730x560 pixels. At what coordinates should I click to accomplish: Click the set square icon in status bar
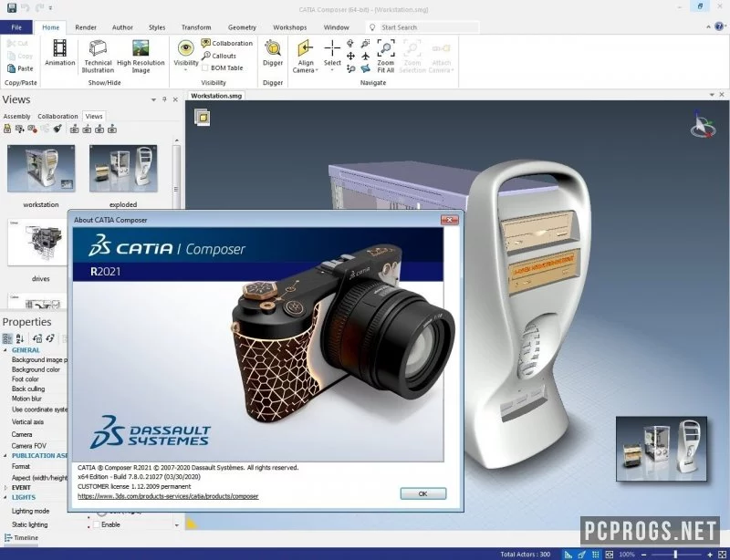click(568, 555)
